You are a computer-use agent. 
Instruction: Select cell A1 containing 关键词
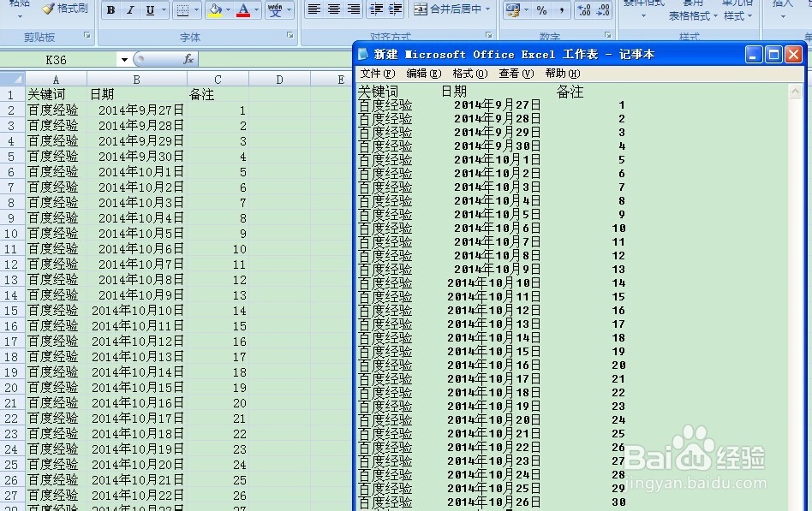[56, 95]
